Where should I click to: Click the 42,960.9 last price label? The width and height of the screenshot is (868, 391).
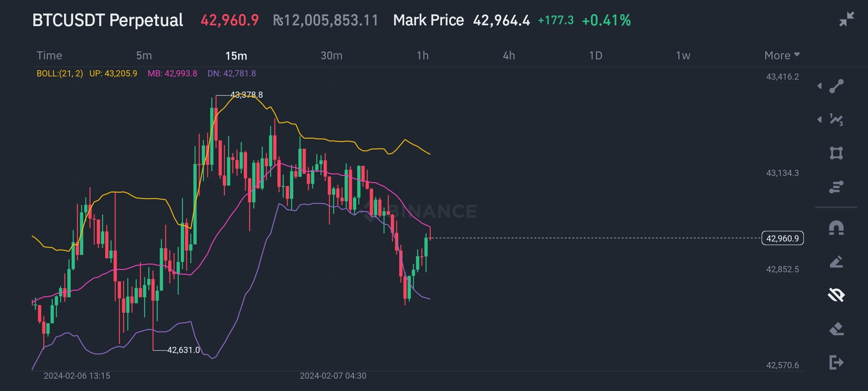[x=783, y=238]
